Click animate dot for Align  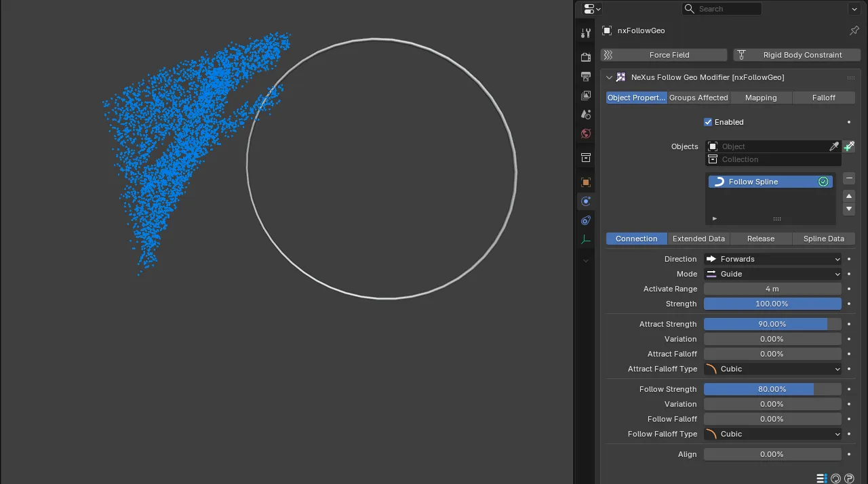tap(849, 454)
